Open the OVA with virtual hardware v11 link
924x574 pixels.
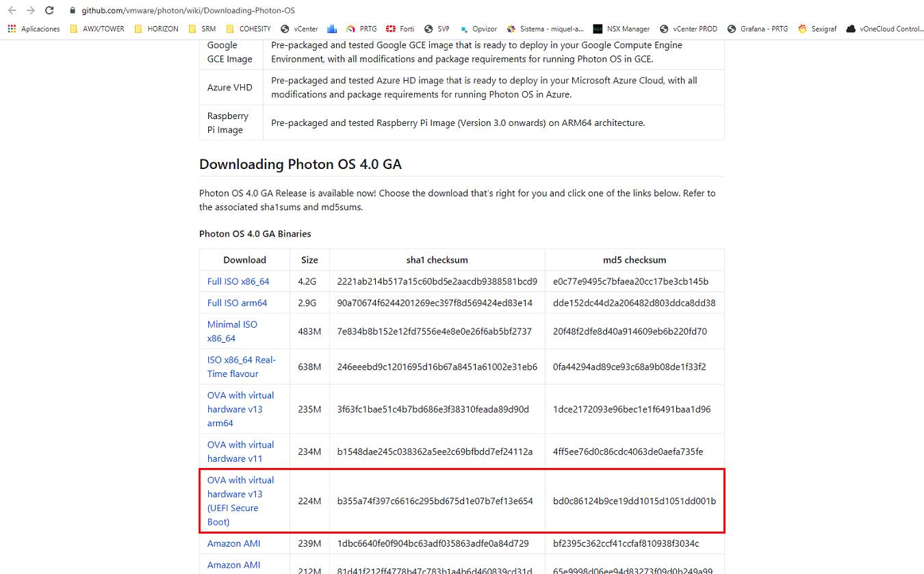click(241, 452)
